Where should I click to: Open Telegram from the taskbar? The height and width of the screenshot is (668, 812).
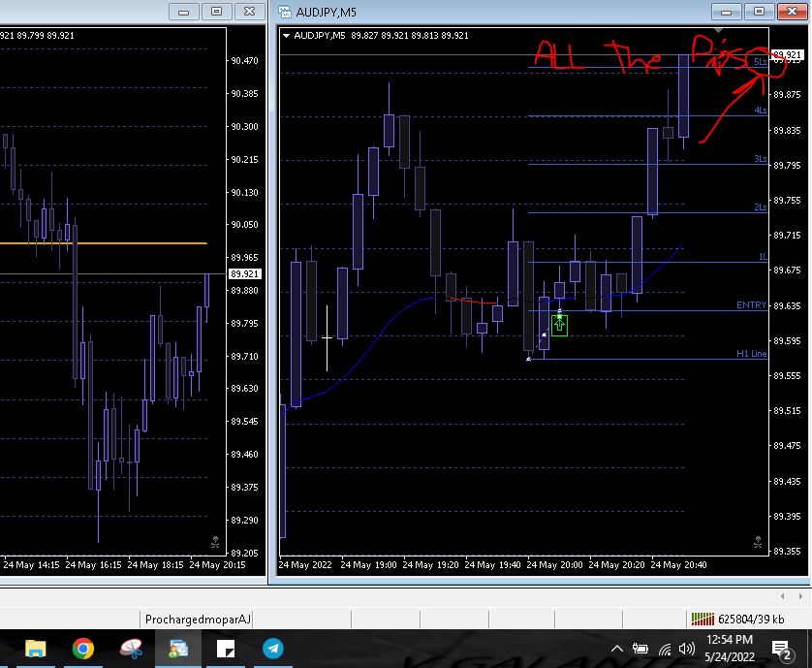click(273, 649)
